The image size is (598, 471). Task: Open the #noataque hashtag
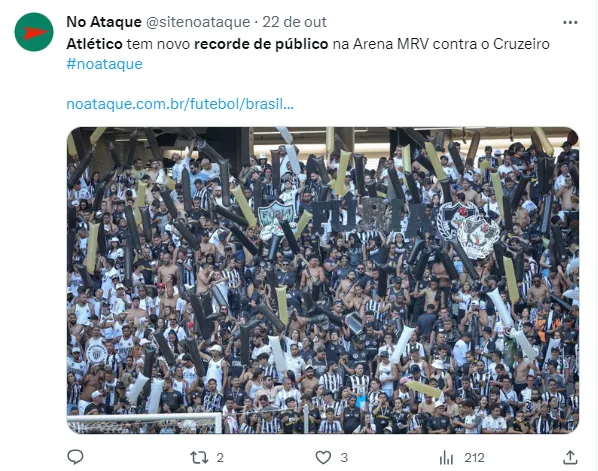pos(104,64)
